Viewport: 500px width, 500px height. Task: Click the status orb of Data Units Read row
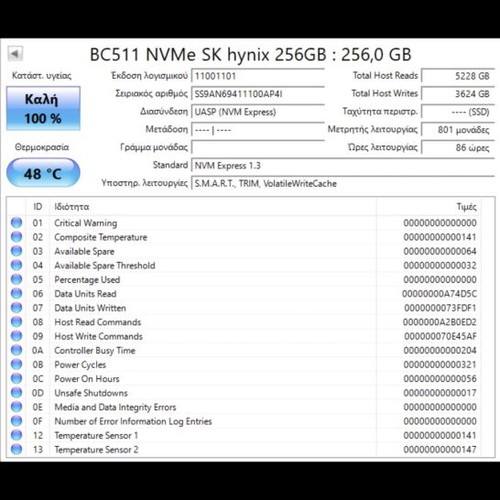(16, 294)
